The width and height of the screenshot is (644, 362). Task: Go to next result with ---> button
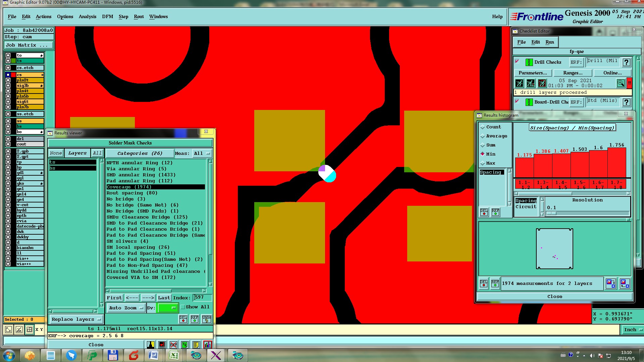[148, 298]
